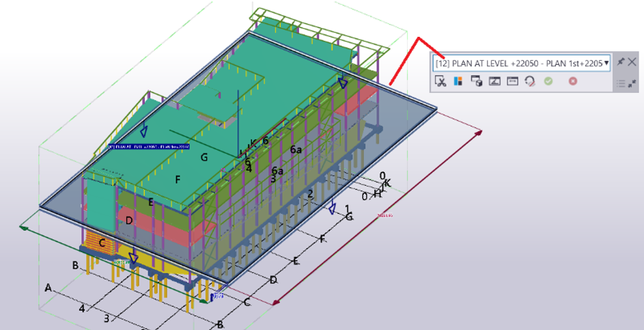Click the blue downward arrow near grid line 1
Viewport: 644px width, 330px height.
(333, 207)
